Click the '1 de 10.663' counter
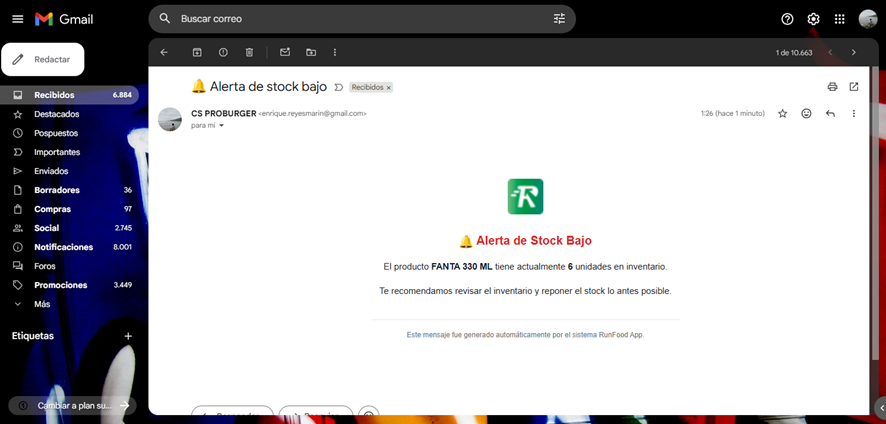This screenshot has height=424, width=886. coord(794,53)
